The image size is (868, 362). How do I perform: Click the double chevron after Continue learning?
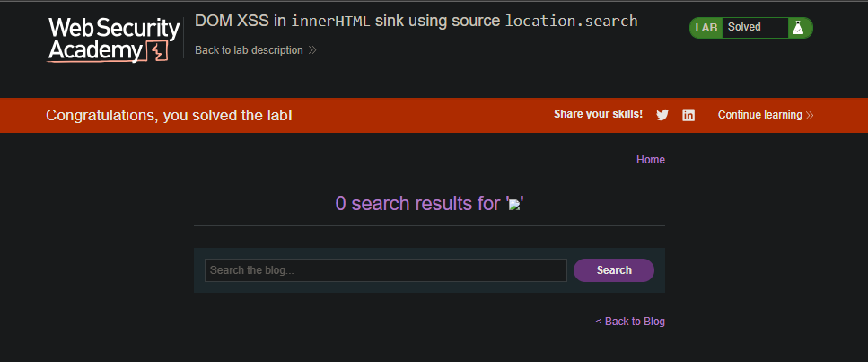coord(810,115)
